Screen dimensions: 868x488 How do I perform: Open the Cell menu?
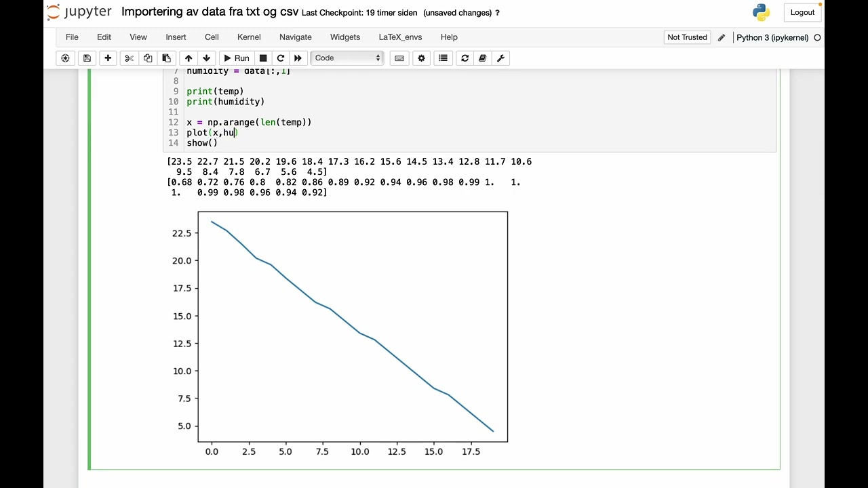(x=212, y=37)
